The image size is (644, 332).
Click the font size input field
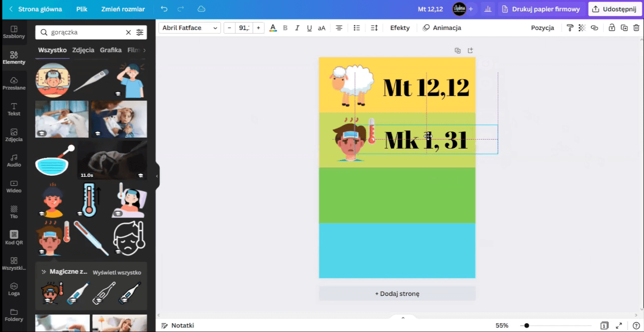point(244,28)
